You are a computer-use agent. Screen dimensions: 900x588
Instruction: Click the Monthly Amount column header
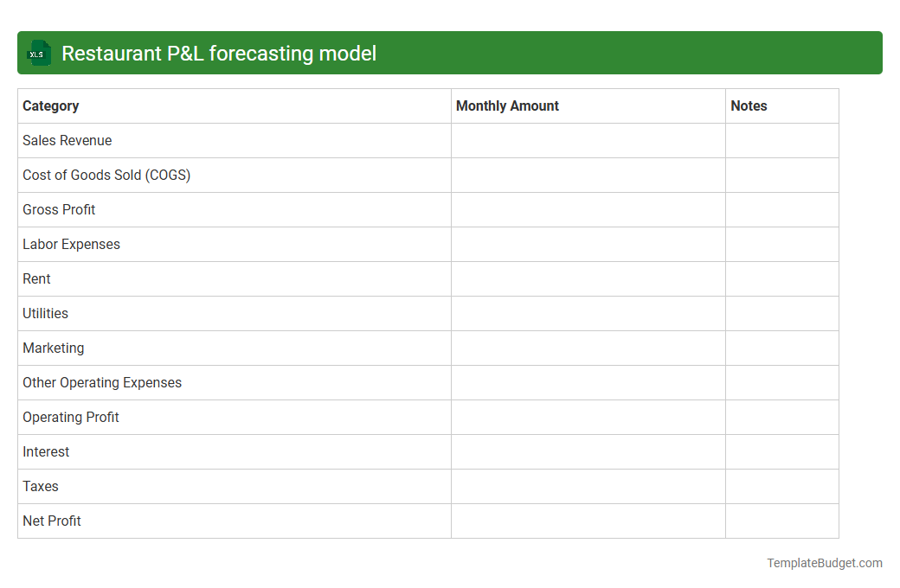click(507, 105)
